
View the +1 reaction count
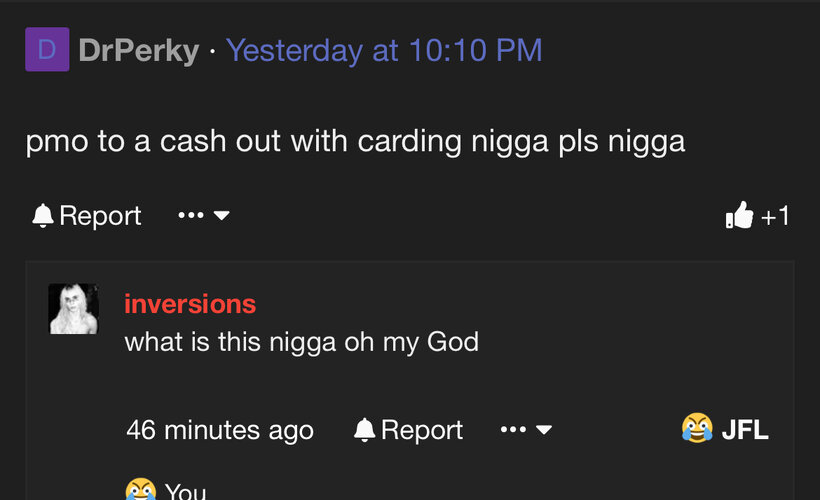pos(775,216)
